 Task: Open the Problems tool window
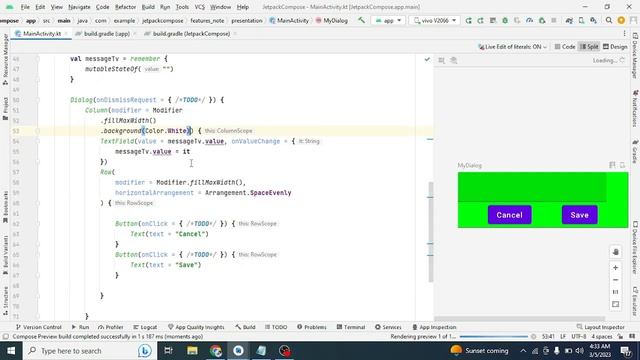[x=311, y=327]
